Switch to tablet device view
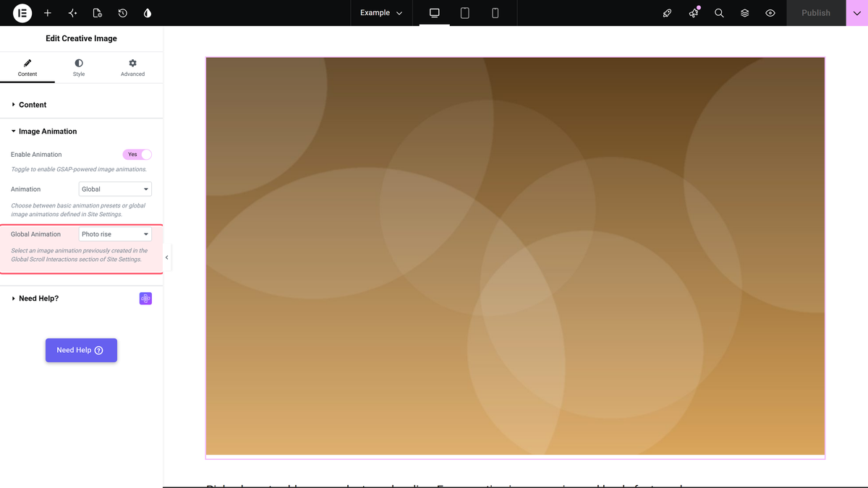This screenshot has height=488, width=868. [465, 13]
